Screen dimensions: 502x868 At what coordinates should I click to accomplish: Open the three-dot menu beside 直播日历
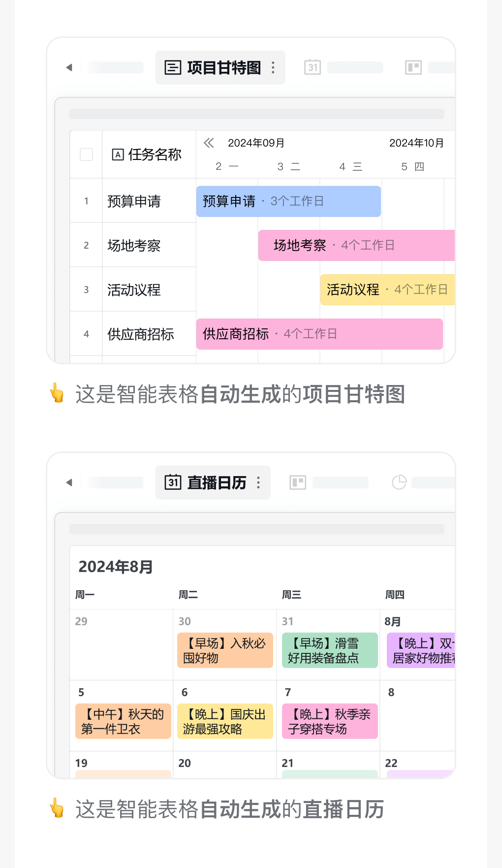[x=258, y=482]
